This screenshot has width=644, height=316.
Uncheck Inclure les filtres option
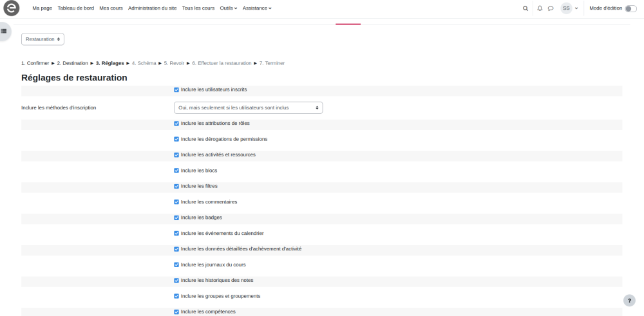click(x=176, y=186)
